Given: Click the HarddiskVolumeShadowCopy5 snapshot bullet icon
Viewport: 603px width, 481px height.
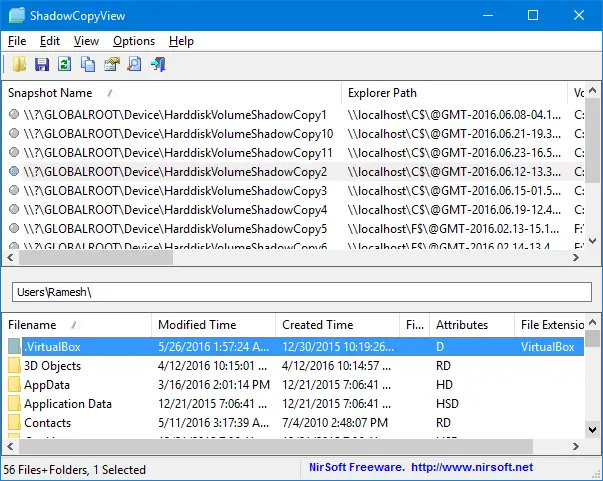Looking at the screenshot, I should click(x=14, y=228).
